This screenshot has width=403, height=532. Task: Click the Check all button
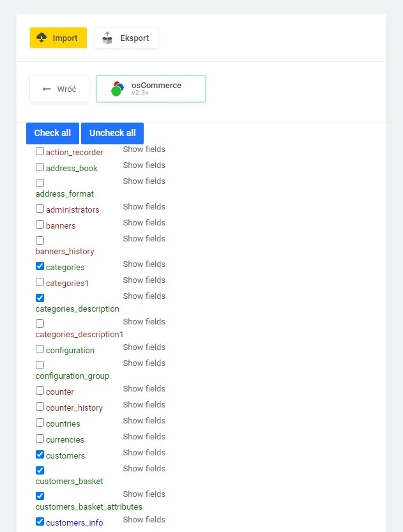[52, 133]
